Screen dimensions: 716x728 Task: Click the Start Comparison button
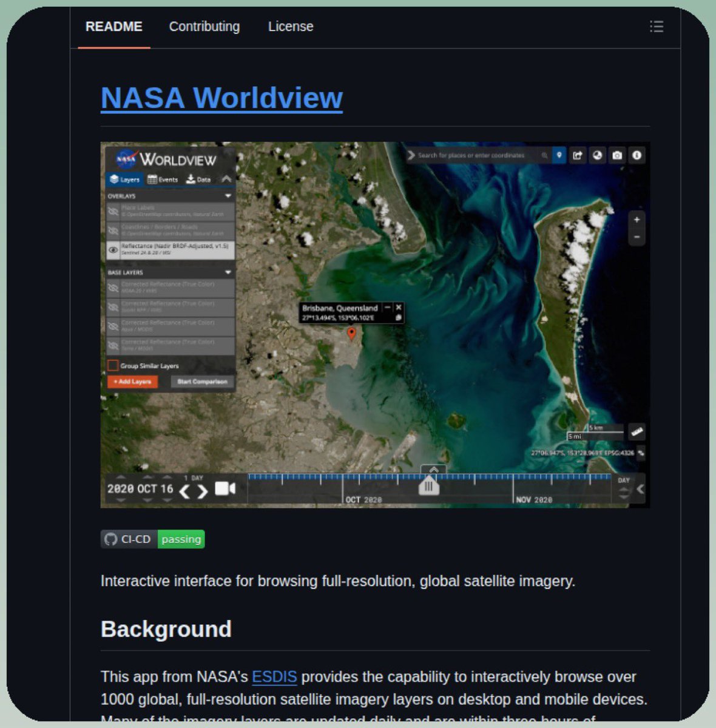(202, 382)
